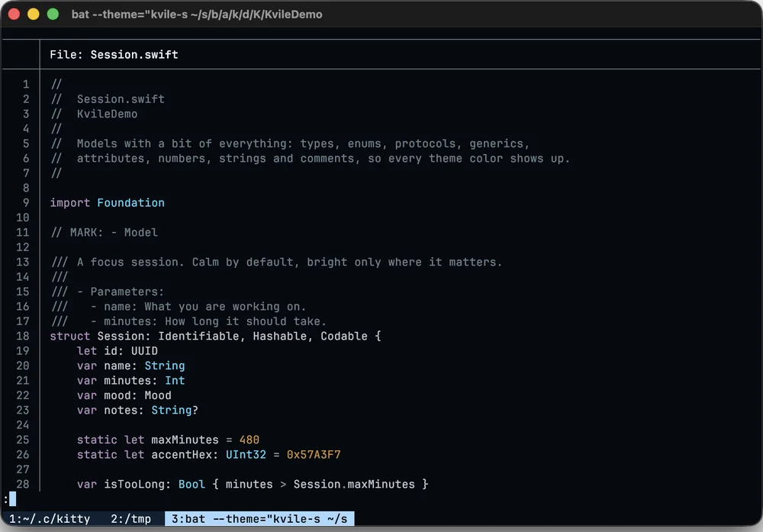Click the 'File: Session.swift' header
The width and height of the screenshot is (763, 532).
[114, 54]
